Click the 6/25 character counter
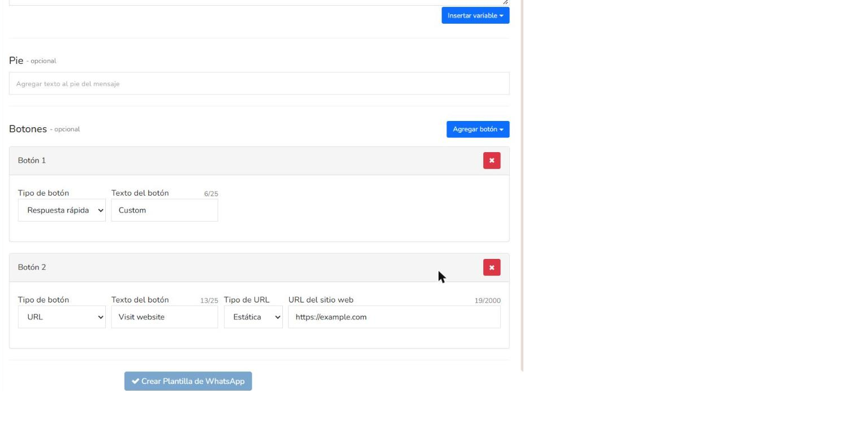Image resolution: width=868 pixels, height=424 pixels. tap(211, 194)
